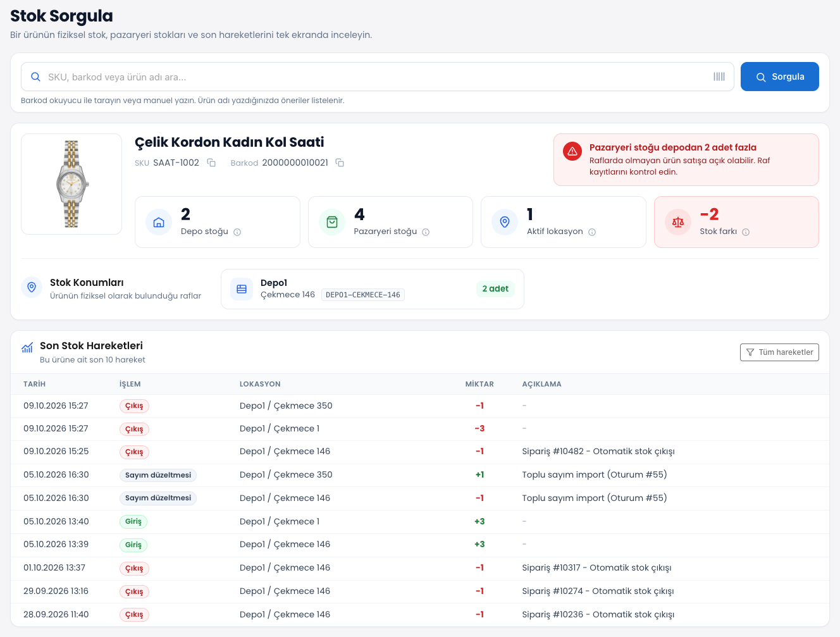Screen dimensions: 840x637
Task: Click the warehouse icon on Depo stoğu card
Action: 159,222
